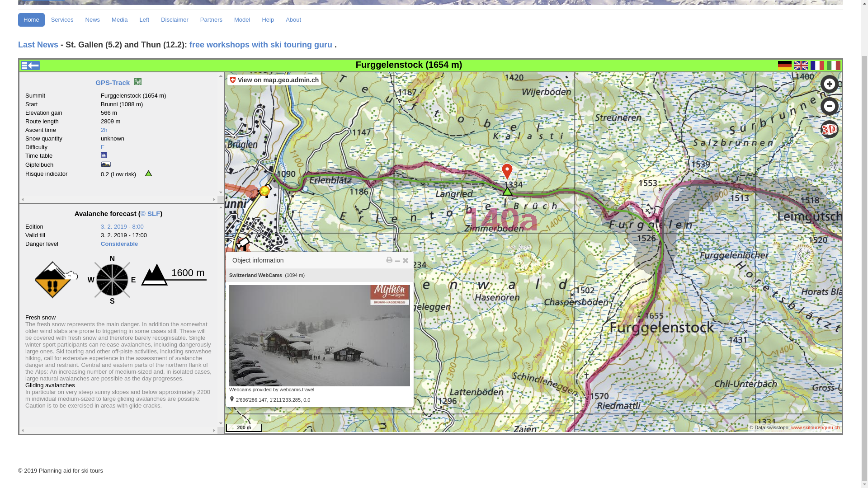Screen dimensions: 868x488
Task: Click the GPS-Track download icon
Action: [x=138, y=82]
